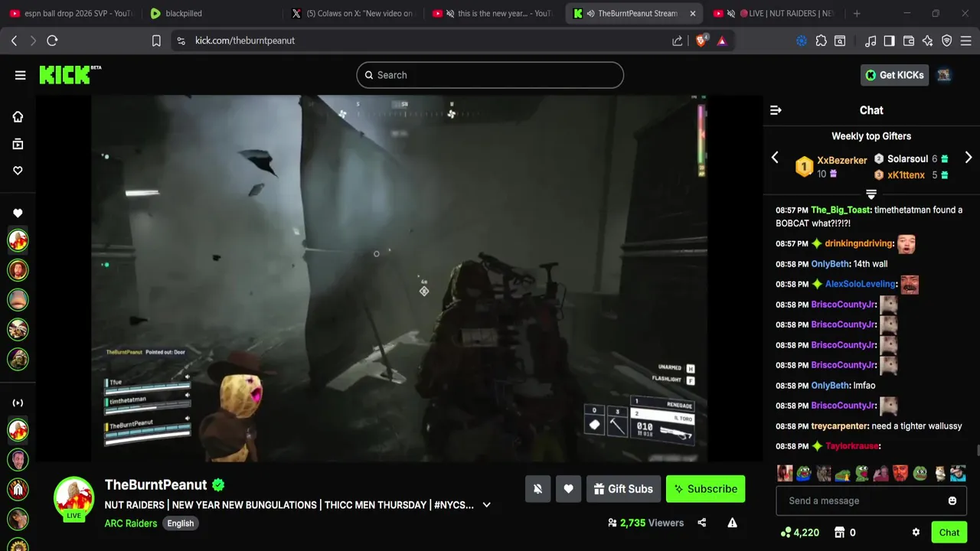Reload the browser page
This screenshot has width=980, height=551.
pos(52,41)
